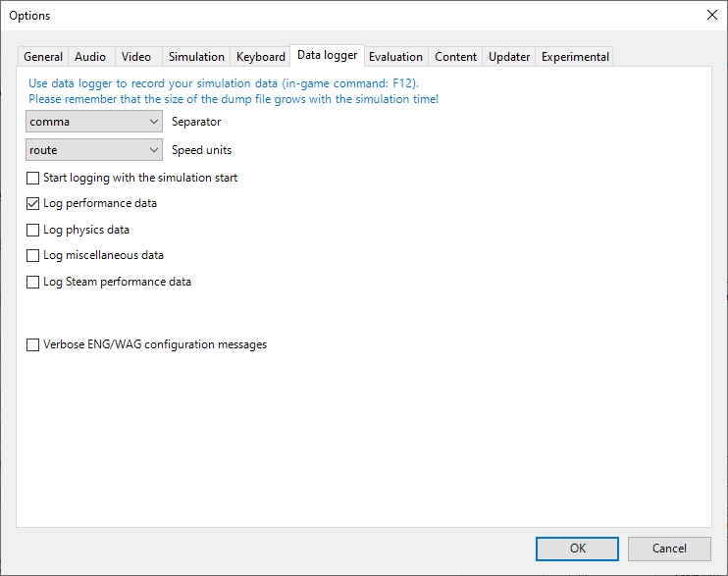Tick Log miscellaneous data

(33, 255)
